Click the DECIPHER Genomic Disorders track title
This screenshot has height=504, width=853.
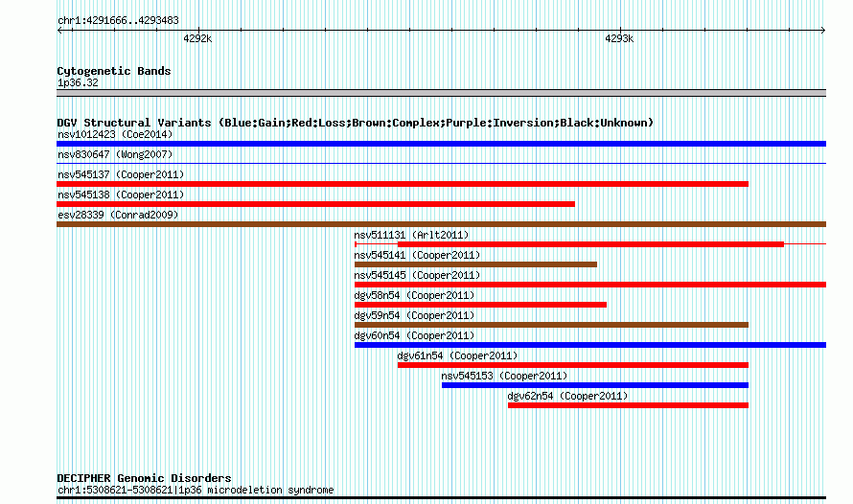(x=144, y=478)
